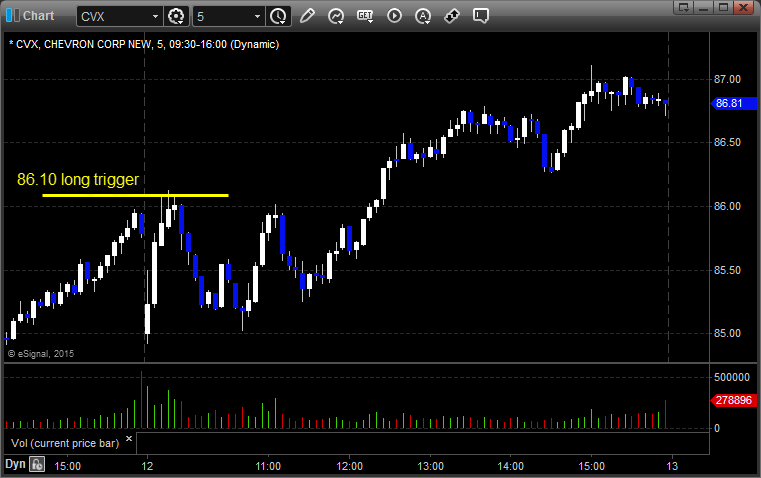Open the time template clock menu

tap(278, 16)
